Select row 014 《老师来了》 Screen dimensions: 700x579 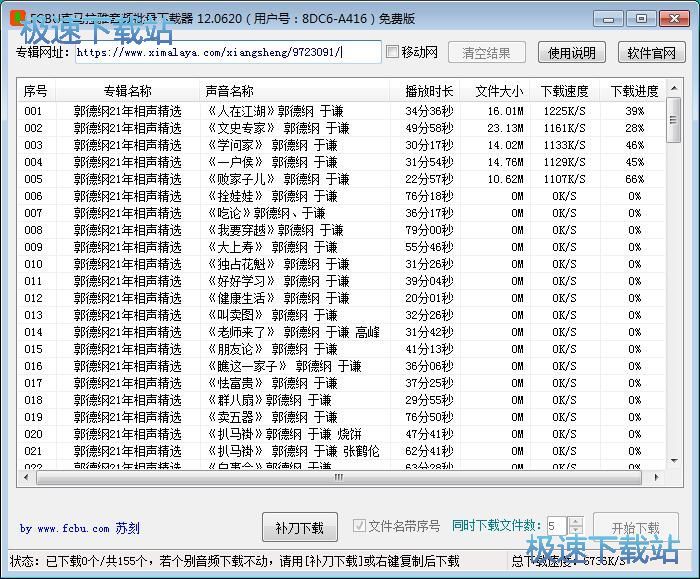tap(342, 332)
